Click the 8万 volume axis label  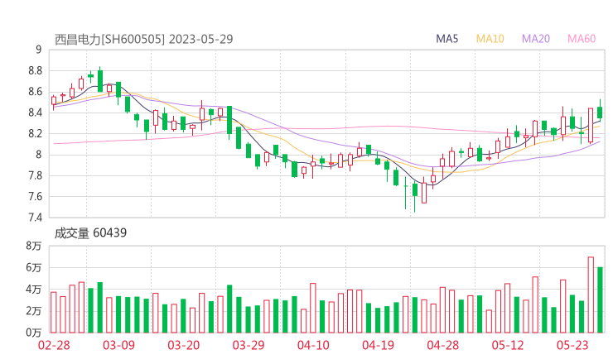tap(34, 246)
